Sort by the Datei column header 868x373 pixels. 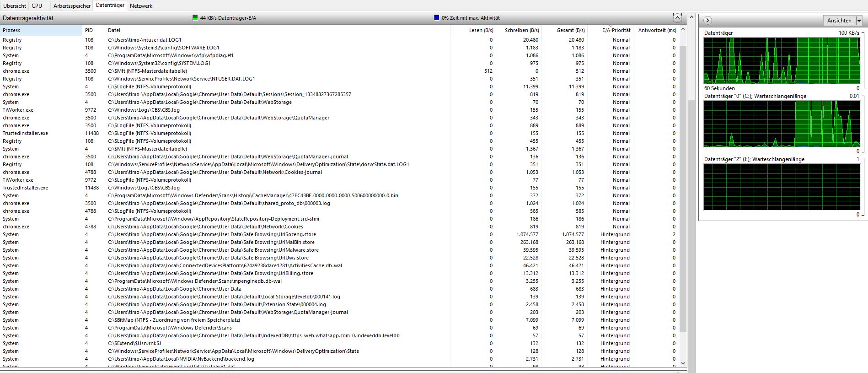pos(278,30)
